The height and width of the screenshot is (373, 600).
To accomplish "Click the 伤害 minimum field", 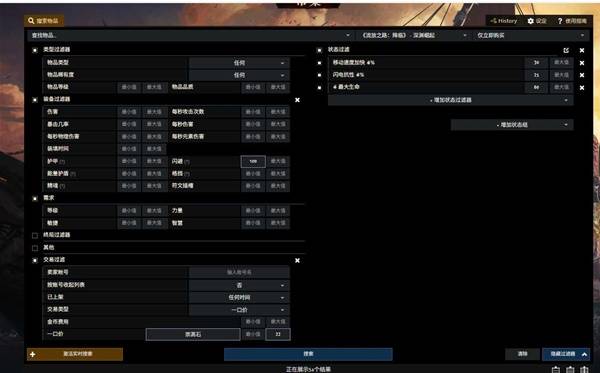I will coord(129,112).
